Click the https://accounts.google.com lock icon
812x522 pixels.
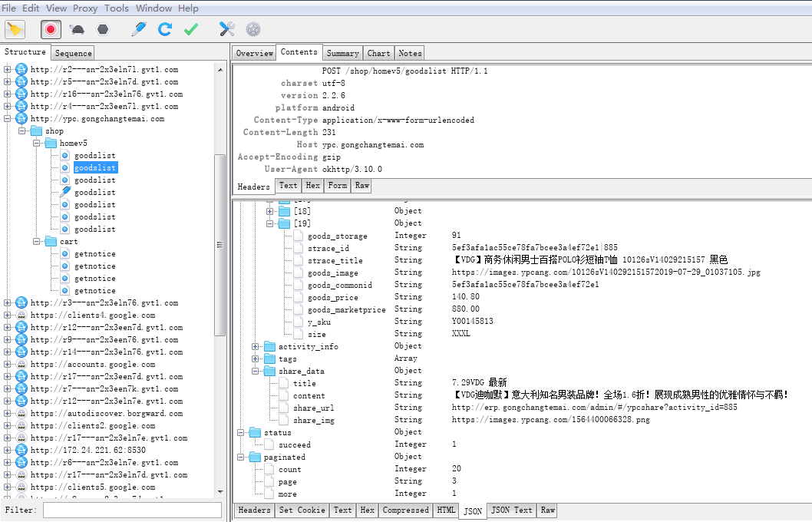click(x=21, y=364)
